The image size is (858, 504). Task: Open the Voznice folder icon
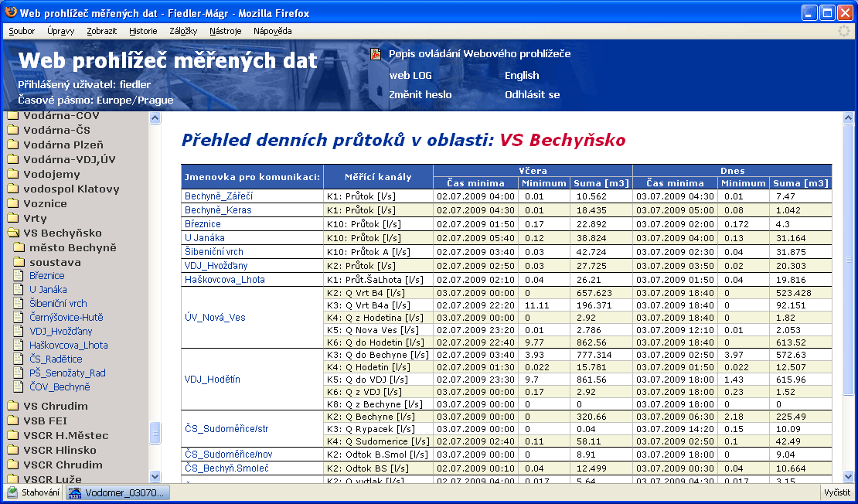(x=13, y=203)
